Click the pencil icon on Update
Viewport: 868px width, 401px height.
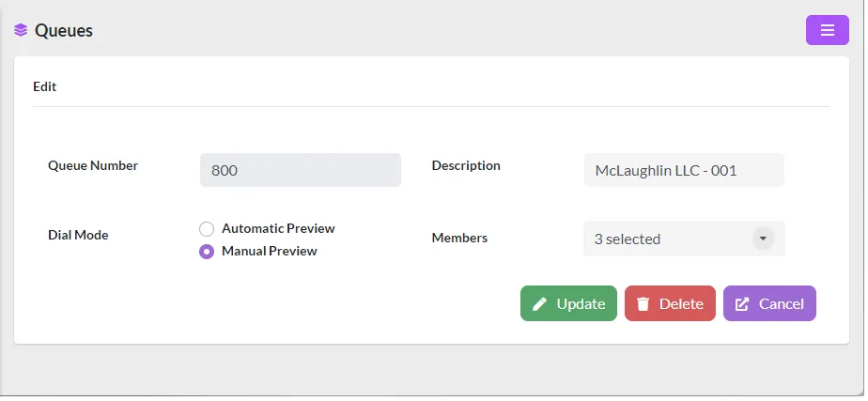(540, 303)
